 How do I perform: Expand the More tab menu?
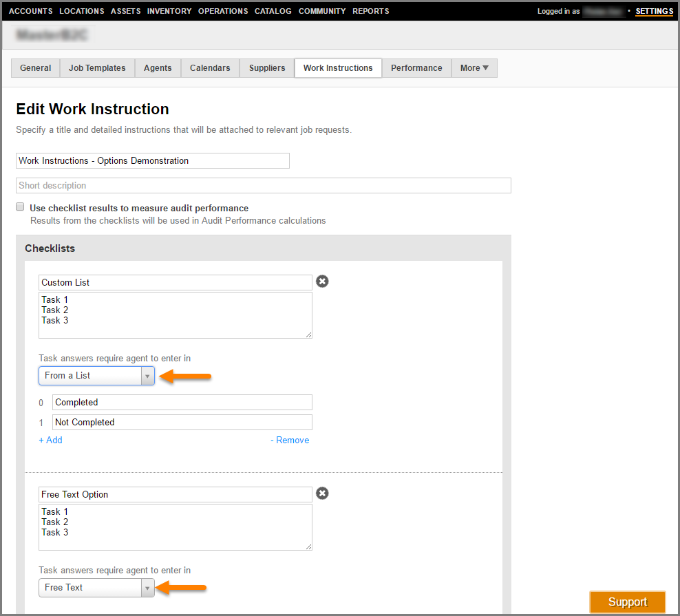coord(474,68)
